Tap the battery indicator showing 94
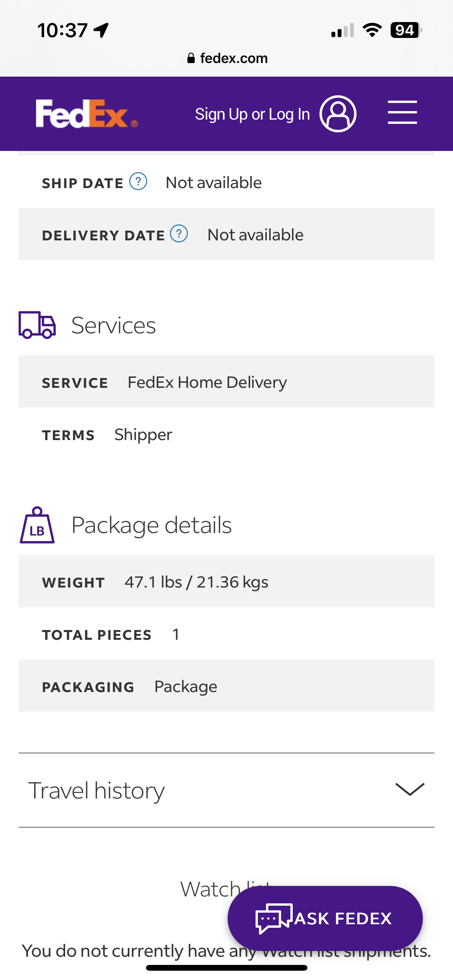453x980 pixels. 405,30
